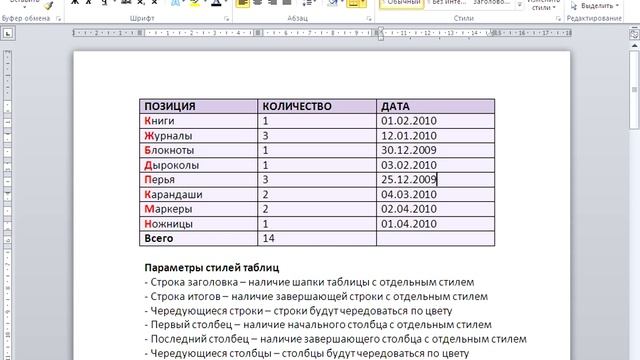Expand the styles gallery more arrow
This screenshot has width=640, height=360.
(x=520, y=5)
